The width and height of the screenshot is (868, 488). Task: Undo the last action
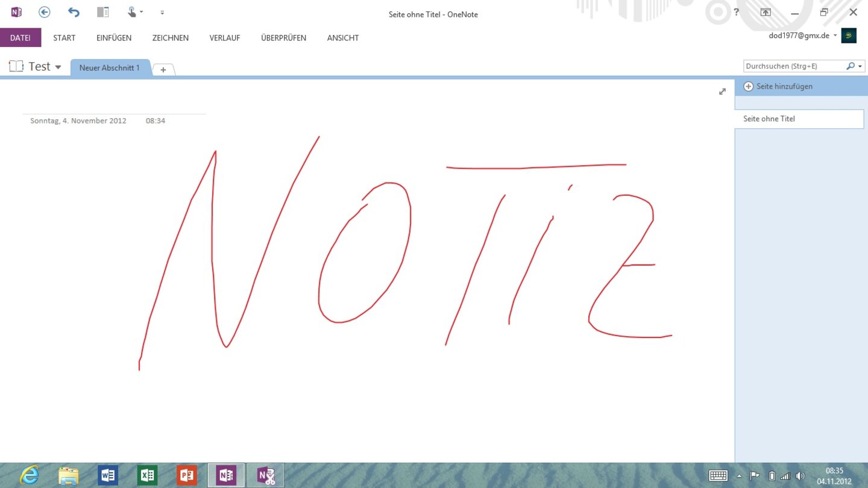[x=74, y=12]
